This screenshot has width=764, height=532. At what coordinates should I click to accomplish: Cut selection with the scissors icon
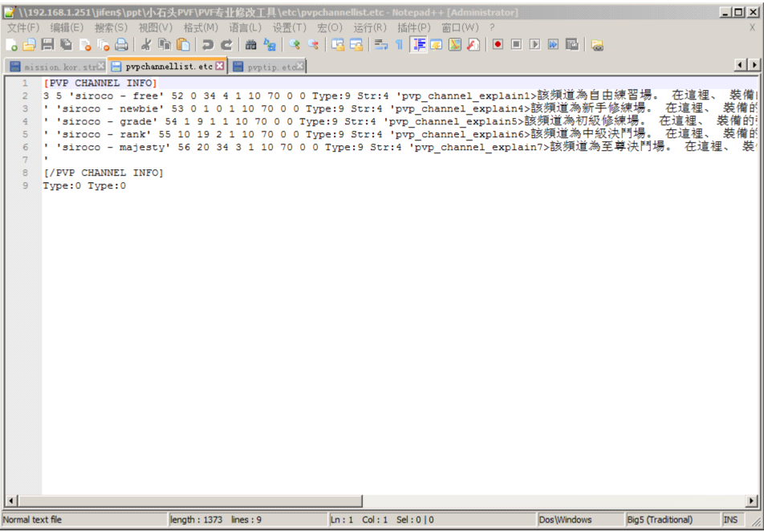pos(146,45)
